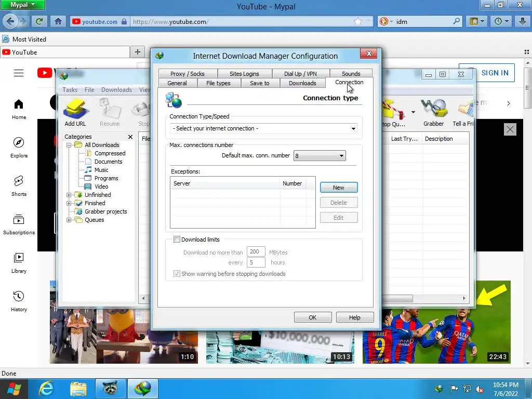Open the Stop Queue dropdown arrow

(x=413, y=112)
